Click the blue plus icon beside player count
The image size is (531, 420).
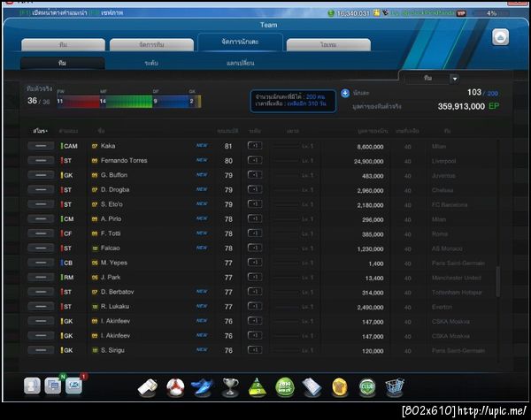coord(345,93)
